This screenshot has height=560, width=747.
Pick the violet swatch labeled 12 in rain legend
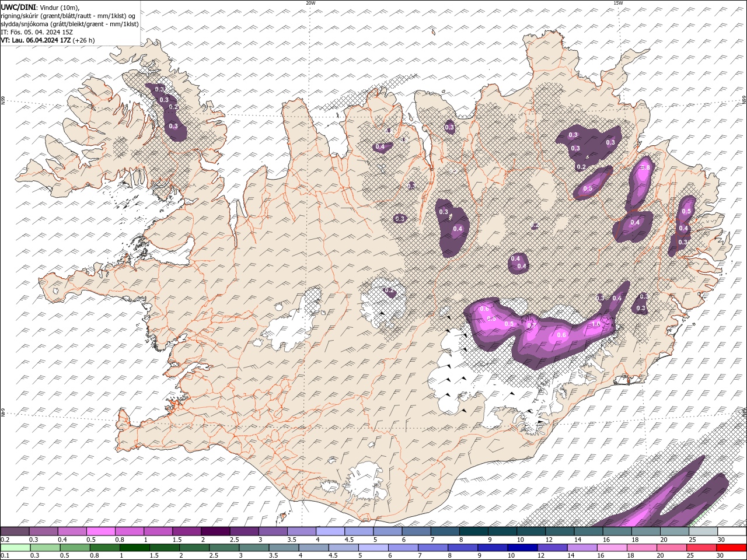553,548
